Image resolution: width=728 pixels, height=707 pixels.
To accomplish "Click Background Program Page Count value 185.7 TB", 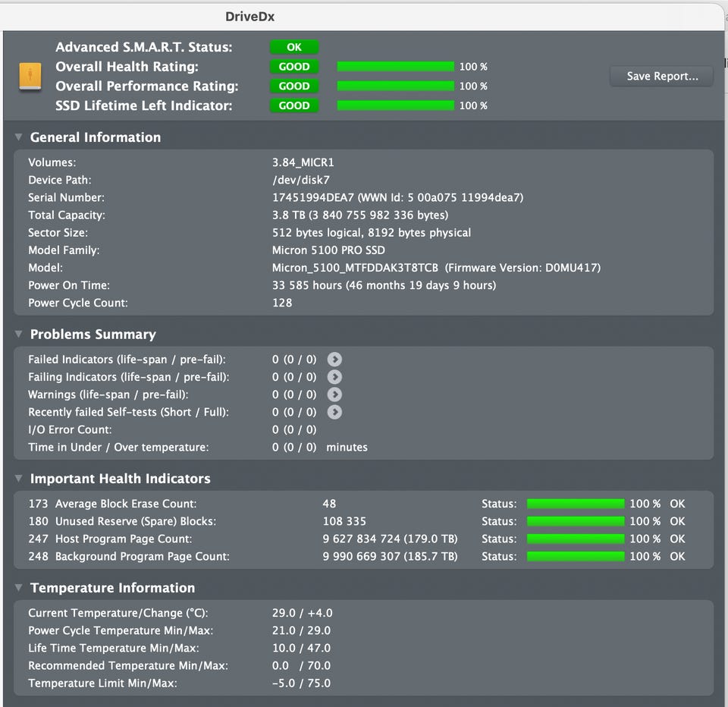I will coord(390,557).
